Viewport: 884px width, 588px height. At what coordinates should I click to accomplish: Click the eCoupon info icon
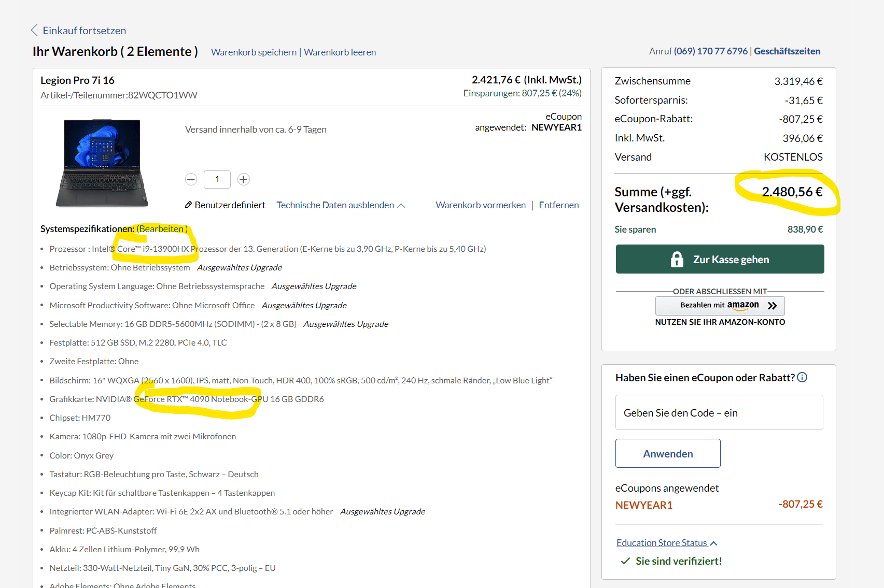pos(802,377)
